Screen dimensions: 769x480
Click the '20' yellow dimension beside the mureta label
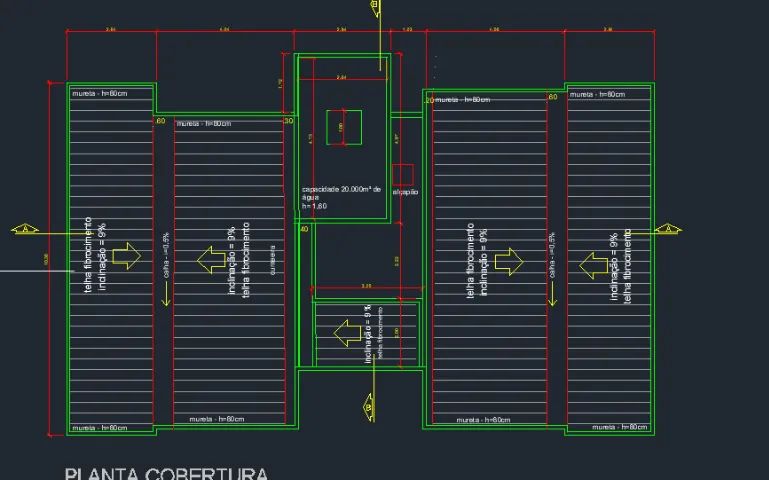pyautogui.click(x=429, y=101)
